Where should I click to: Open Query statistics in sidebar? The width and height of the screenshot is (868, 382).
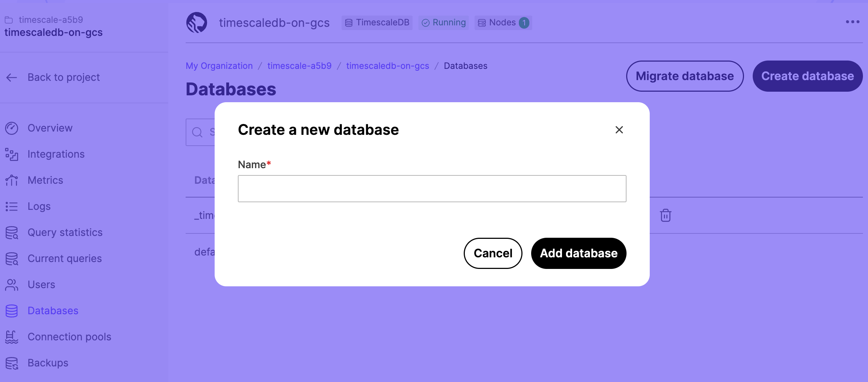point(65,232)
